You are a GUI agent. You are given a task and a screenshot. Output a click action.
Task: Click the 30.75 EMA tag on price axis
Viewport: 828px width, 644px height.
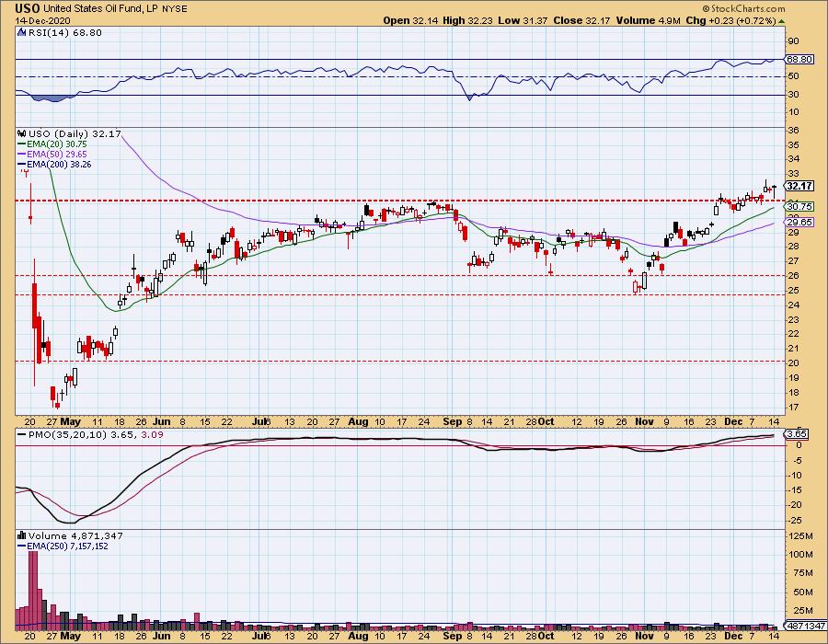click(x=799, y=206)
